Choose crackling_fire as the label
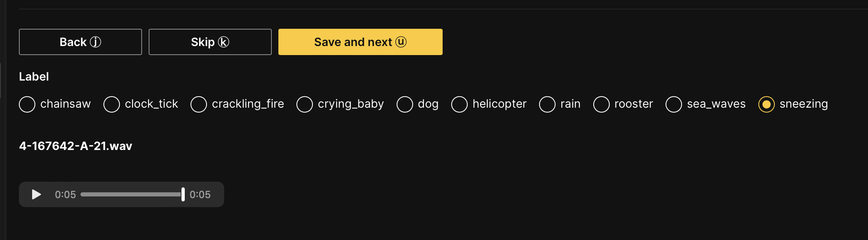868x240 pixels. tap(199, 104)
